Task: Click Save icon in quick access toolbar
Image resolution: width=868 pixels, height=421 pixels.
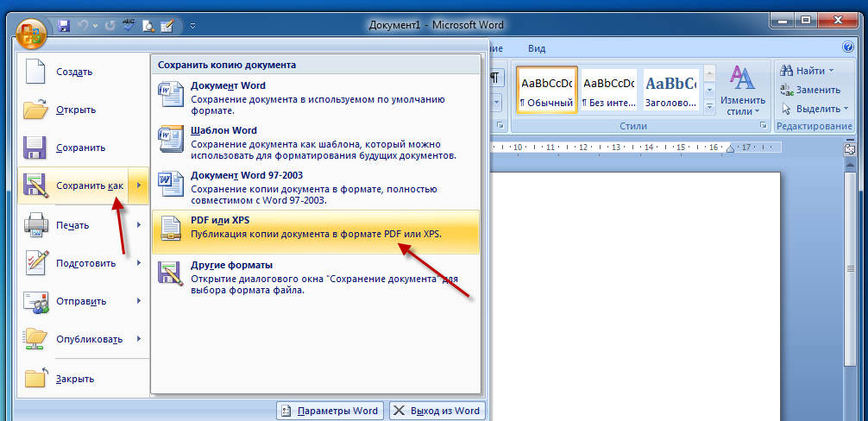Action: [x=64, y=25]
